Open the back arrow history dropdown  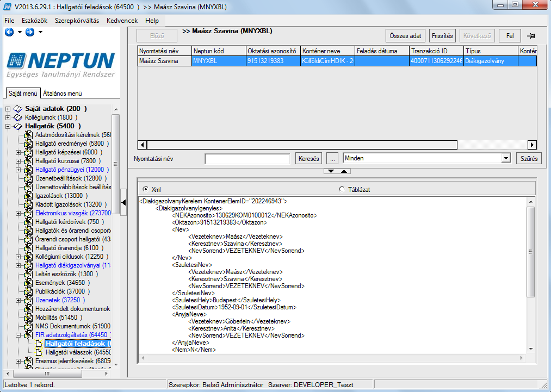tap(20, 32)
